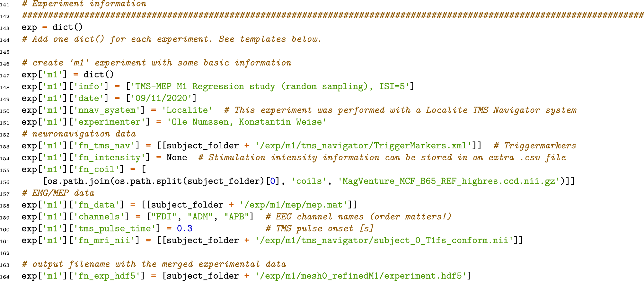Viewport: 644px width, 281px height.
Task: Click string 'Ole Numssen, Konstantin Weise'
Action: (x=247, y=122)
